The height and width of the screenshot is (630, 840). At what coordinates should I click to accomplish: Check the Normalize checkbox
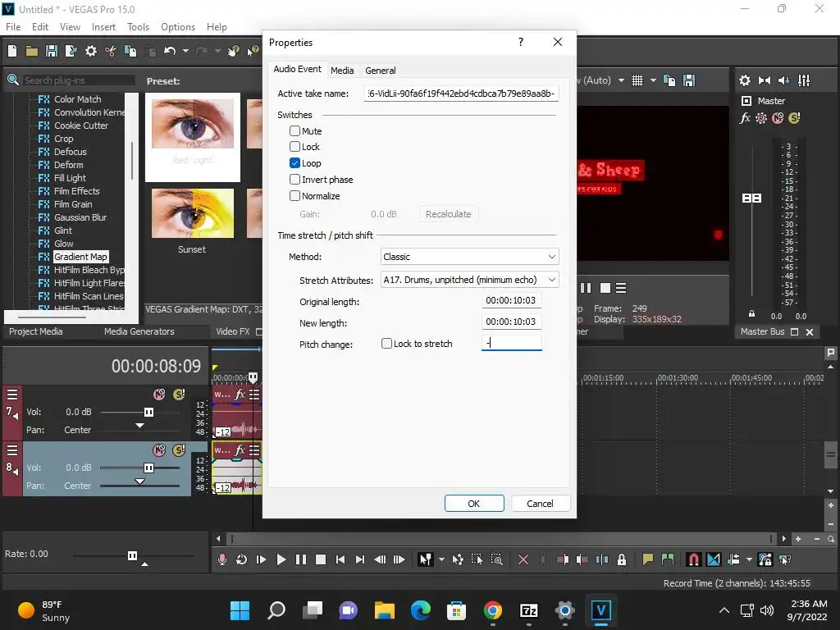(294, 195)
